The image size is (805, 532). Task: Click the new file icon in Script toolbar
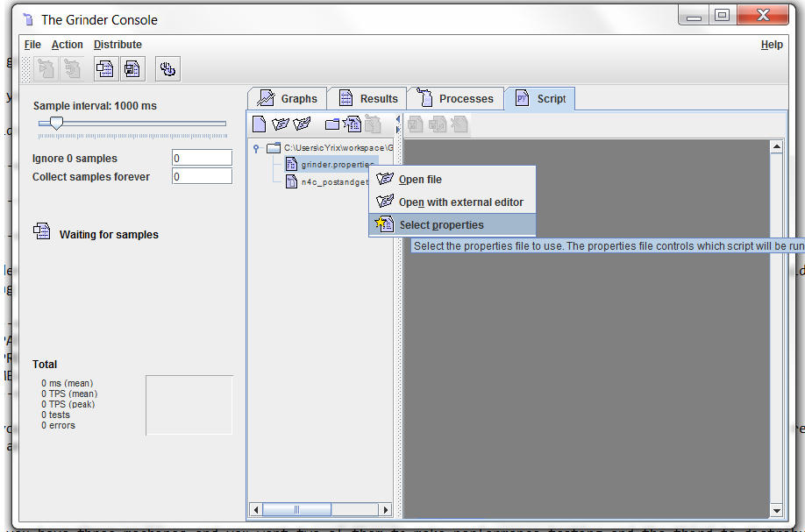click(259, 124)
